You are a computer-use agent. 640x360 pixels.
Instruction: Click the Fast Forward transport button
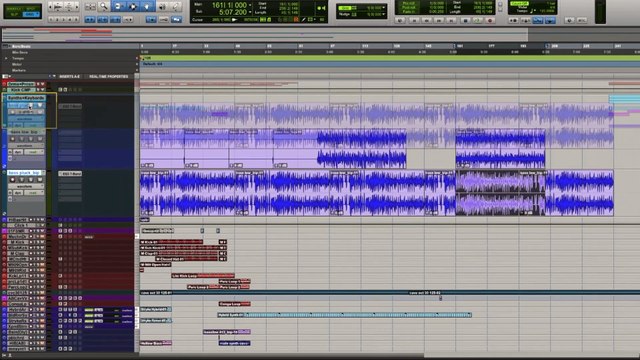pyautogui.click(x=439, y=20)
